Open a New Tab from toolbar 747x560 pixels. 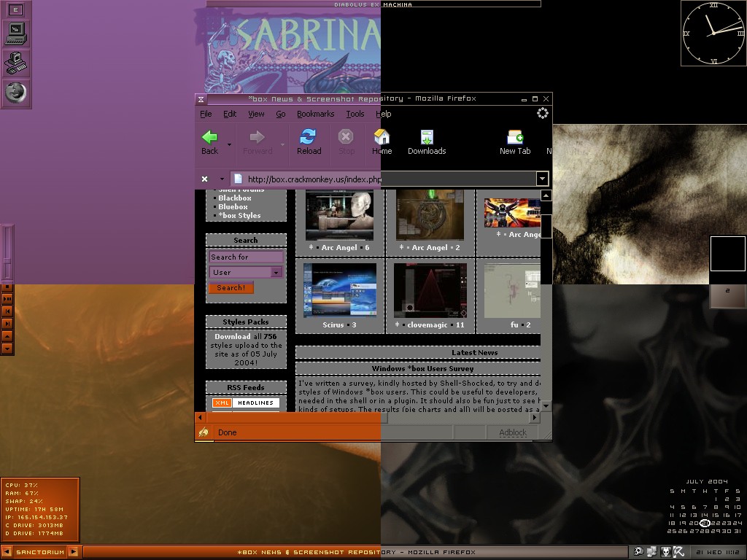(515, 137)
